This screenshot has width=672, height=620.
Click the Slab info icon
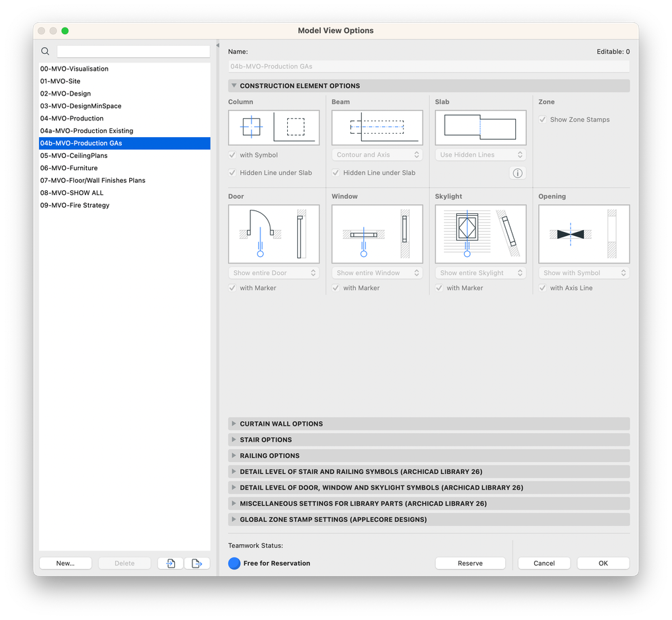(x=518, y=173)
